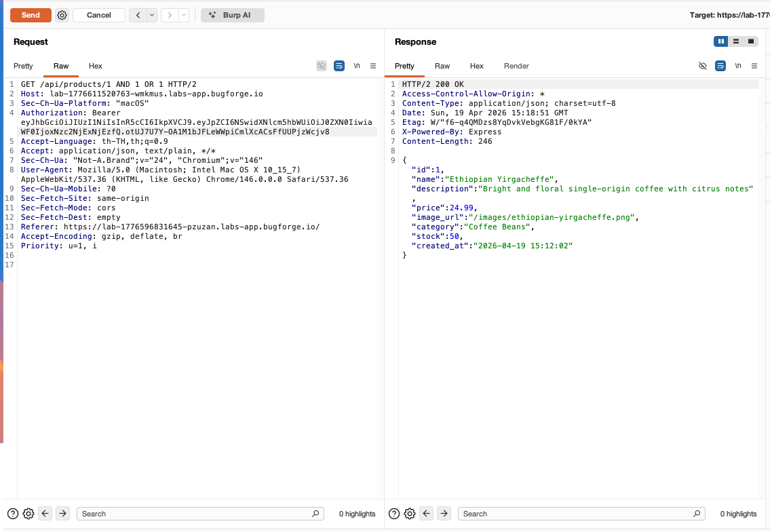Screen dimensions: 770x532
Task: Toggle line wrap in Request pane
Action: pyautogui.click(x=339, y=66)
